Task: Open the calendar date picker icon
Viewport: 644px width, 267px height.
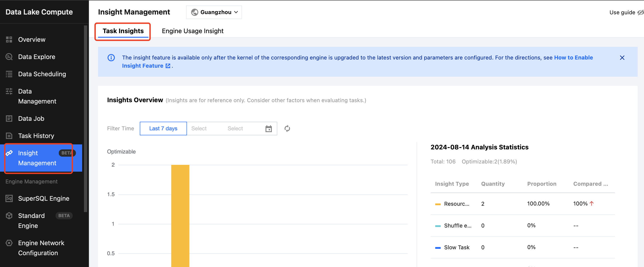Action: [268, 129]
